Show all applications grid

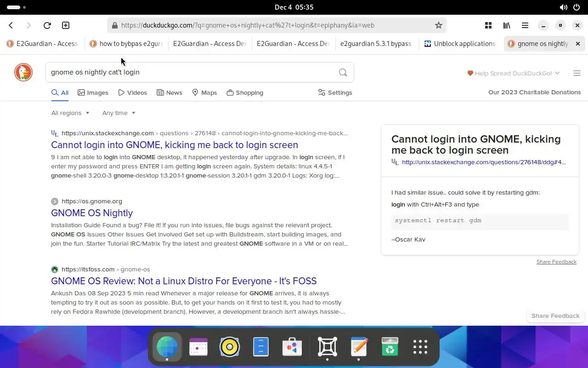(x=420, y=347)
